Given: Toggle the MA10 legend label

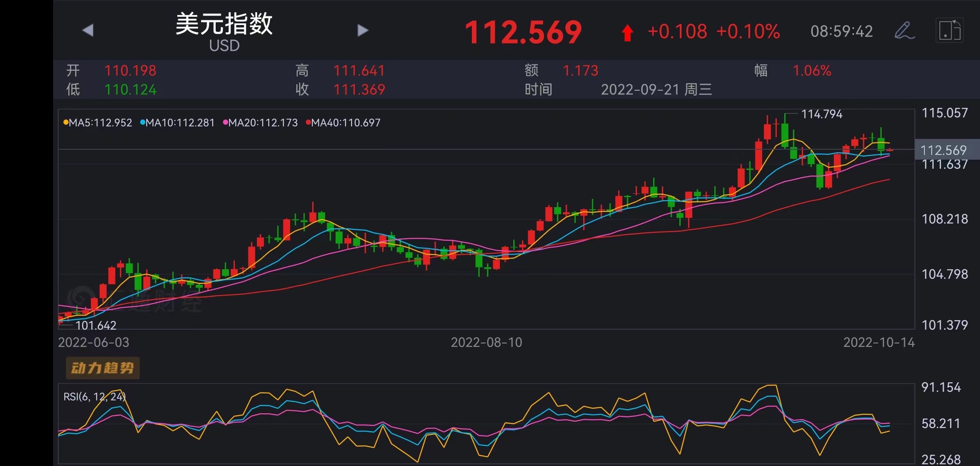Looking at the screenshot, I should click(x=177, y=123).
